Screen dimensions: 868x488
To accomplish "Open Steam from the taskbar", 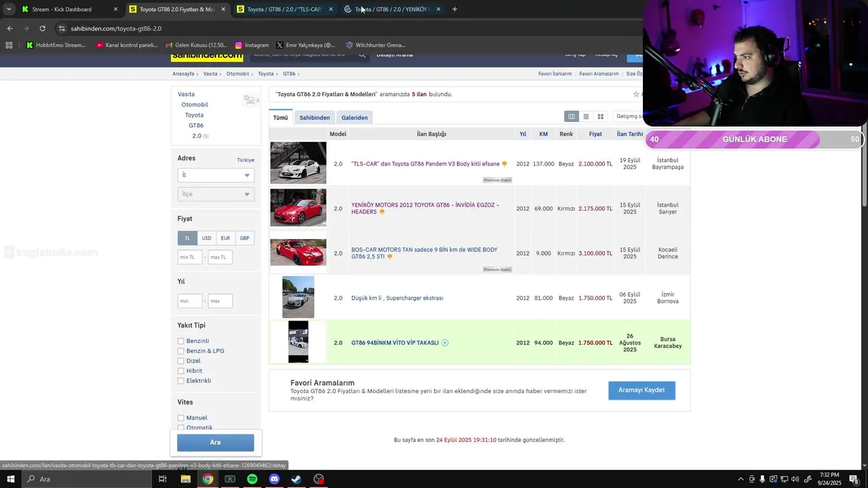I will pos(296,479).
